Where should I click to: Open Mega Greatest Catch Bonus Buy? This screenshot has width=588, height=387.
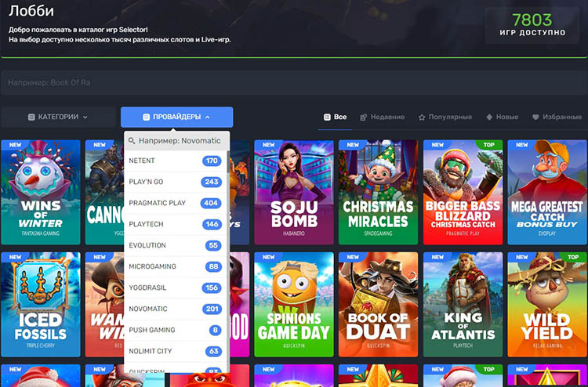click(547, 192)
